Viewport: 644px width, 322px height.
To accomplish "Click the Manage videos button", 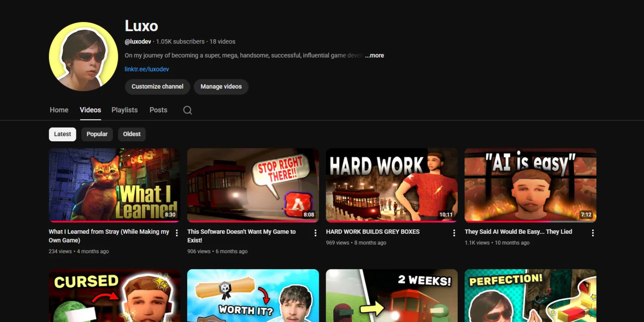I will click(221, 87).
